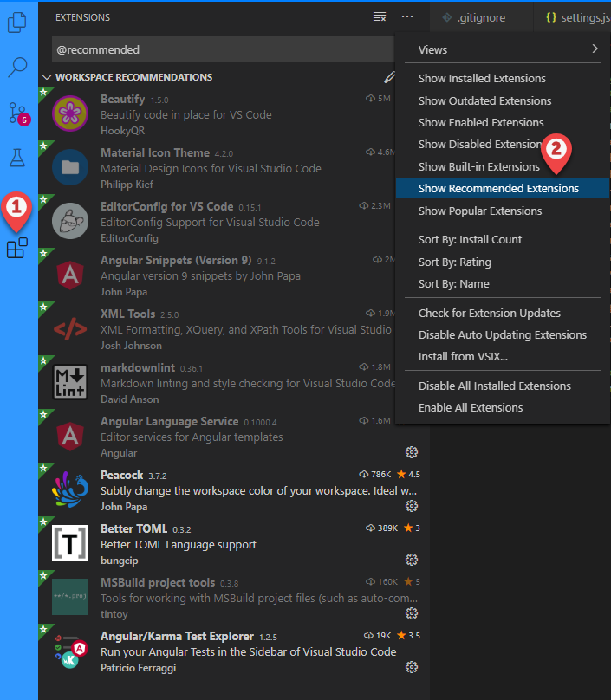Click the Material Icon Theme folder icon
This screenshot has width=611, height=700.
70,167
